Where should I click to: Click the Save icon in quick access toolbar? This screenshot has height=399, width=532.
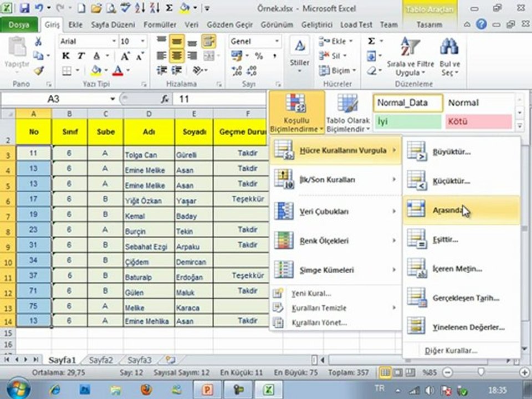coord(24,8)
